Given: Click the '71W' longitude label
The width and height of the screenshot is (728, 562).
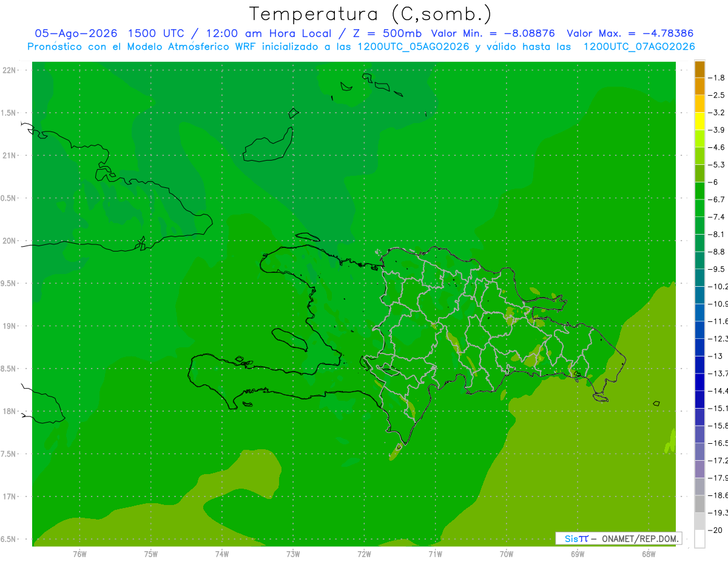Looking at the screenshot, I should click(435, 554).
